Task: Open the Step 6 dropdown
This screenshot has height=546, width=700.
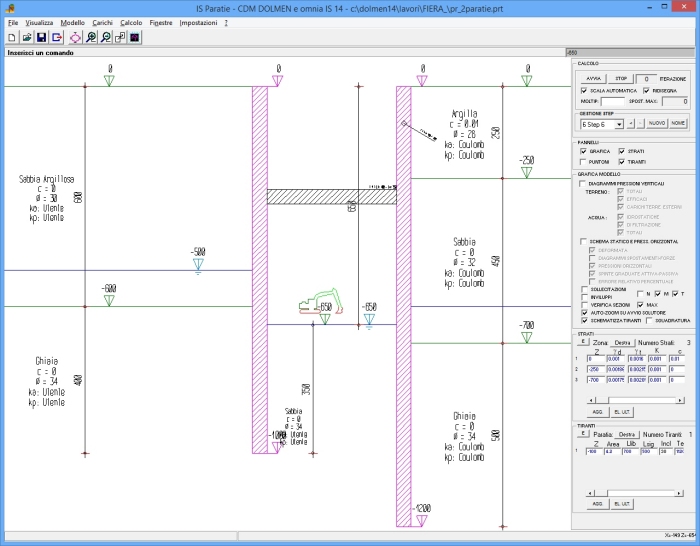Action: tap(619, 125)
